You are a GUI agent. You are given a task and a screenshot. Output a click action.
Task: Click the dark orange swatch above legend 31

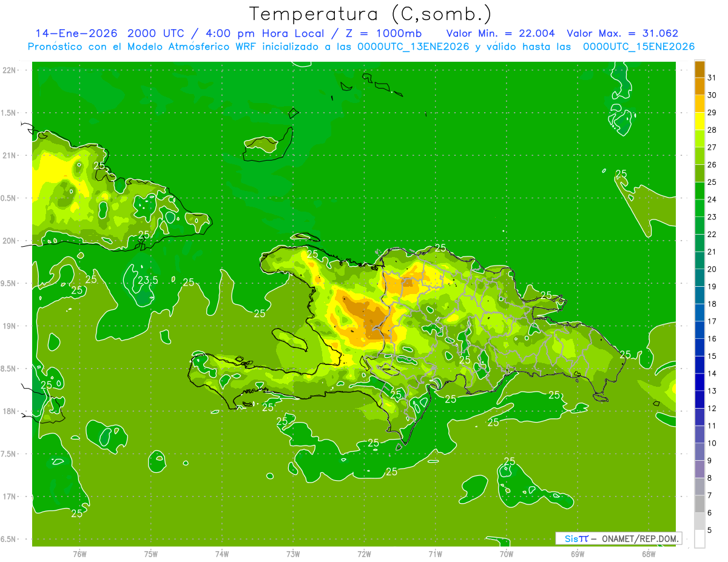pyautogui.click(x=699, y=69)
